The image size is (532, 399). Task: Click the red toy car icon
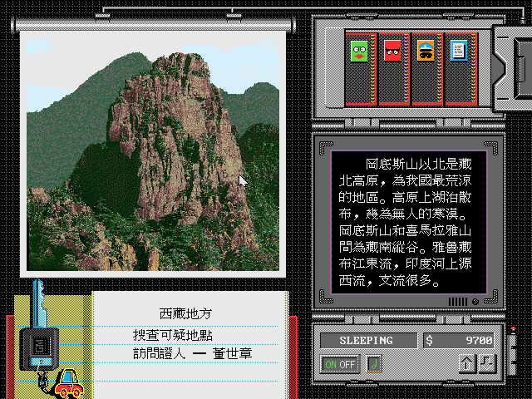(69, 383)
